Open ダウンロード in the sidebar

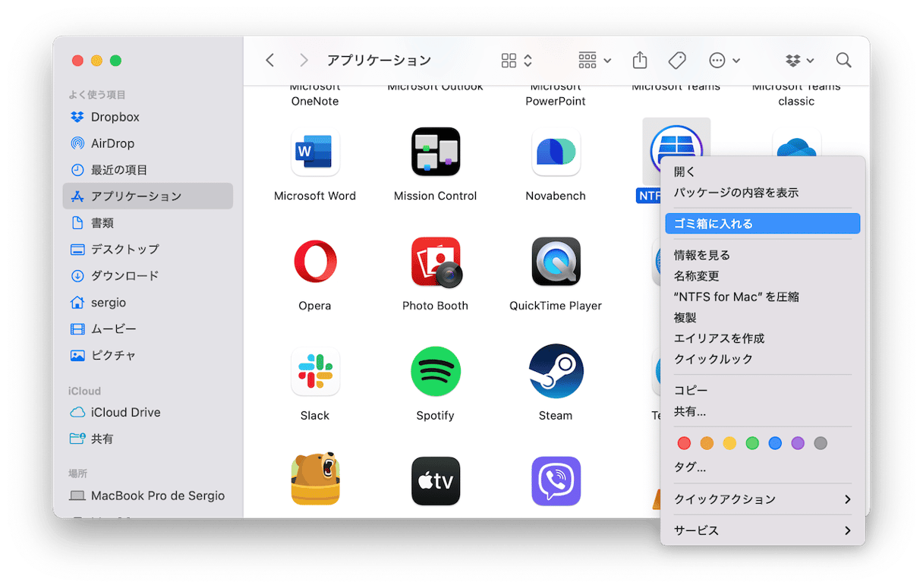tap(148, 275)
